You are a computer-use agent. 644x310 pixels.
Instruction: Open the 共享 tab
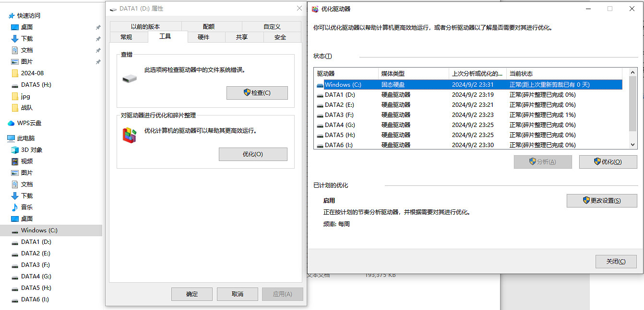click(242, 37)
